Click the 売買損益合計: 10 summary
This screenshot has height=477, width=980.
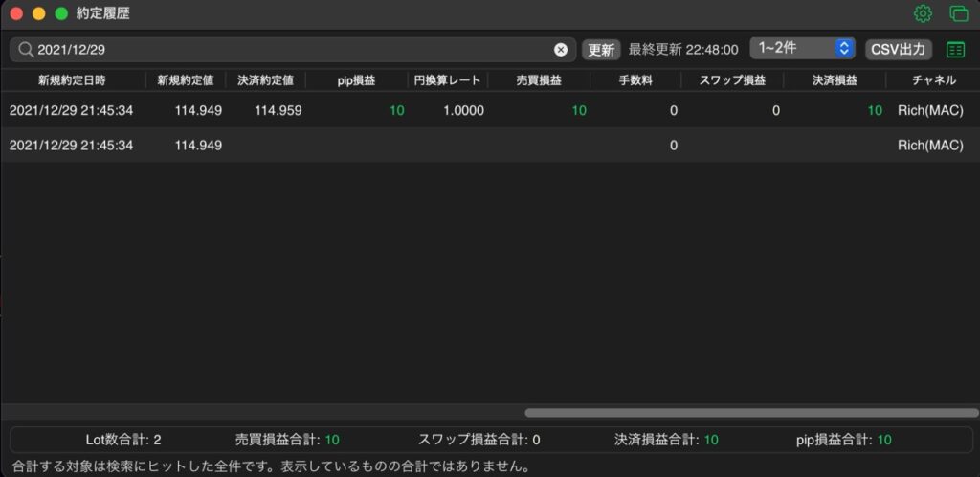pyautogui.click(x=287, y=440)
